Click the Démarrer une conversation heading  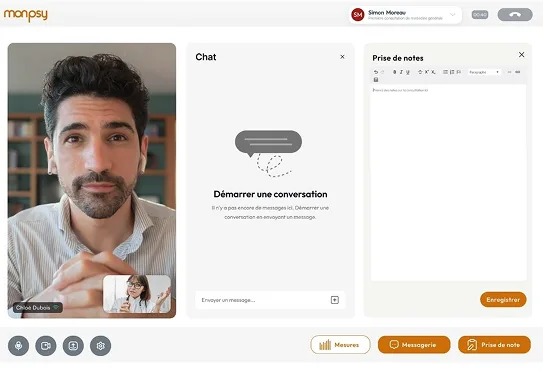[270, 194]
